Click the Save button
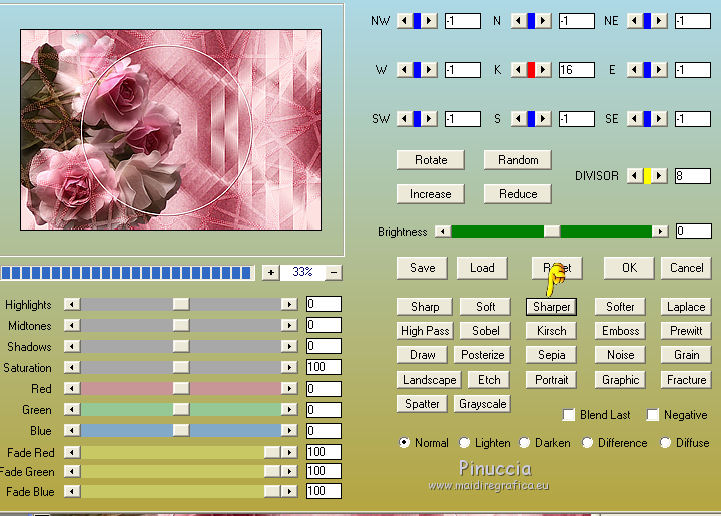 click(422, 268)
